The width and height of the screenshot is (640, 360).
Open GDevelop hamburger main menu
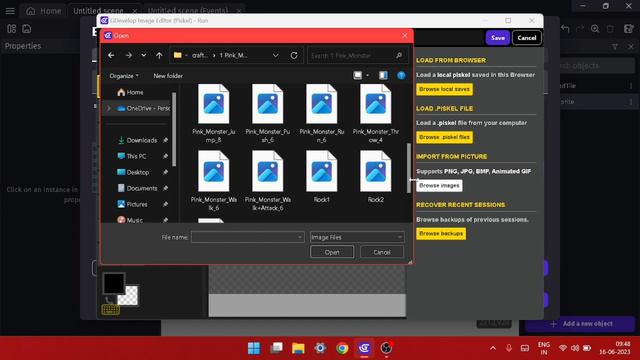click(10, 11)
